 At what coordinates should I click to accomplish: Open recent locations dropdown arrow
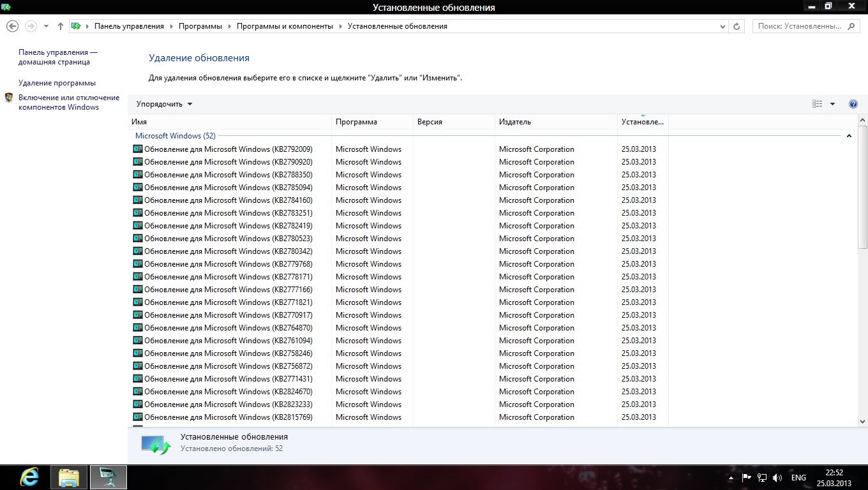[46, 27]
